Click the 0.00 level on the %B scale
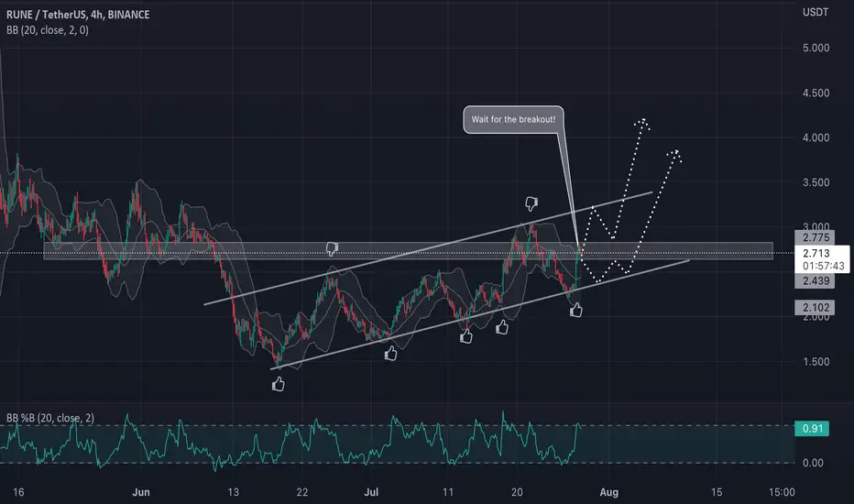 [x=813, y=463]
